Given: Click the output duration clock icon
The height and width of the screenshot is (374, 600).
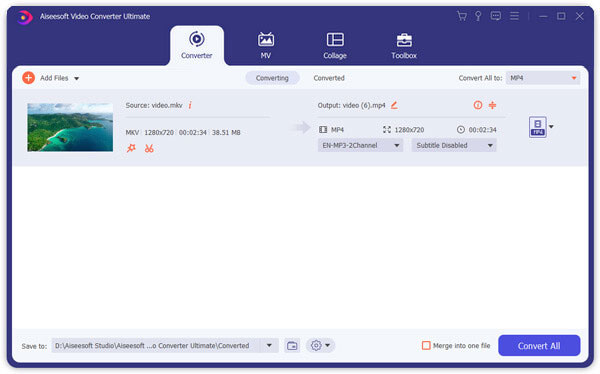Looking at the screenshot, I should click(461, 130).
